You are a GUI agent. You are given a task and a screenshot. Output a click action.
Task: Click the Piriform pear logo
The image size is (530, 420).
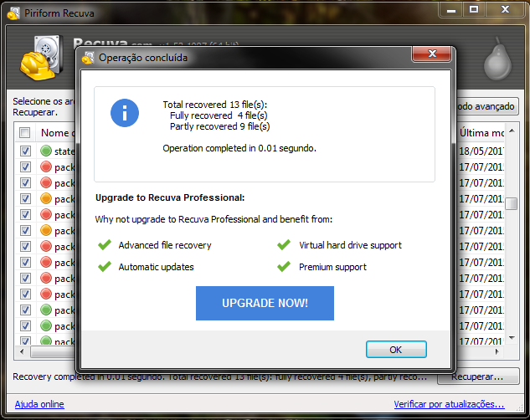click(x=497, y=59)
